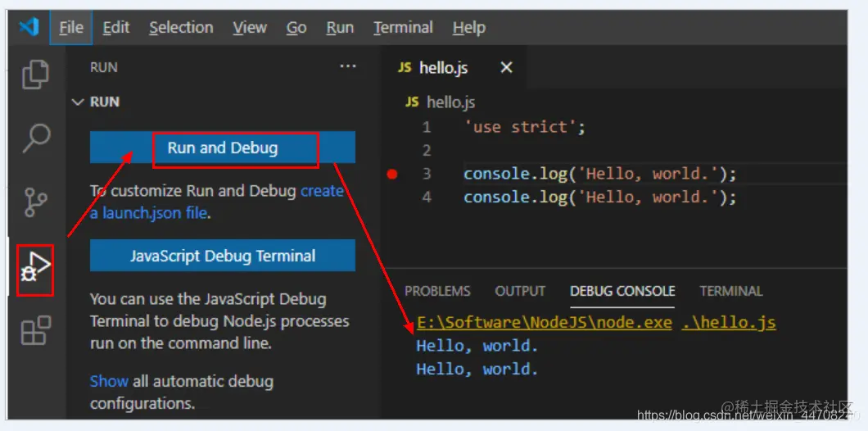Screen dimensions: 868x431
Task: Click the Show automatic debug configurations link
Action: [x=109, y=381]
